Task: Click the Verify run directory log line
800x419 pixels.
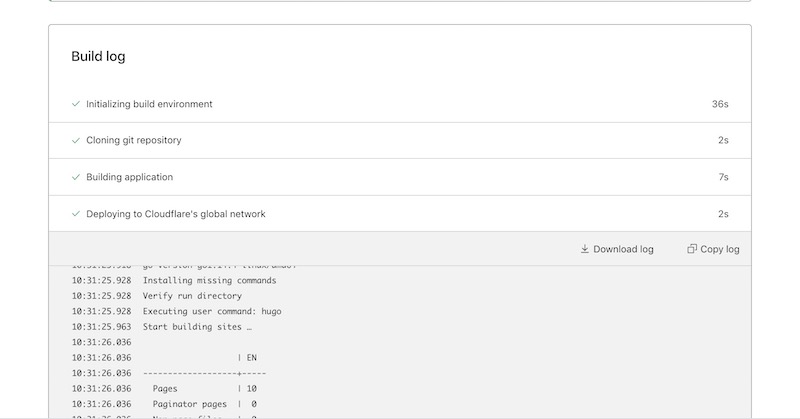Action: pyautogui.click(x=157, y=295)
